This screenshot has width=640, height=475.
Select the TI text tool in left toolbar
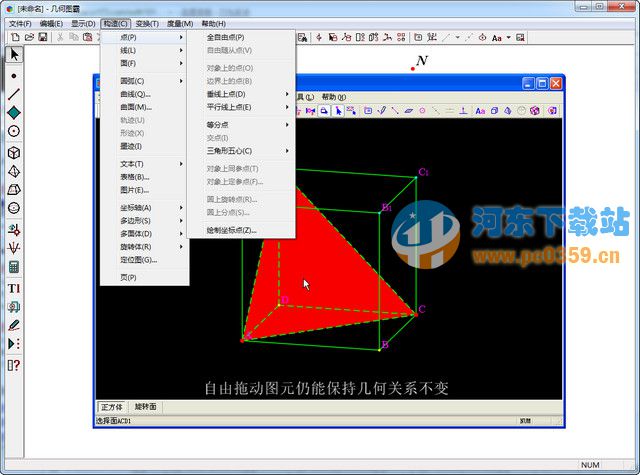(x=14, y=289)
